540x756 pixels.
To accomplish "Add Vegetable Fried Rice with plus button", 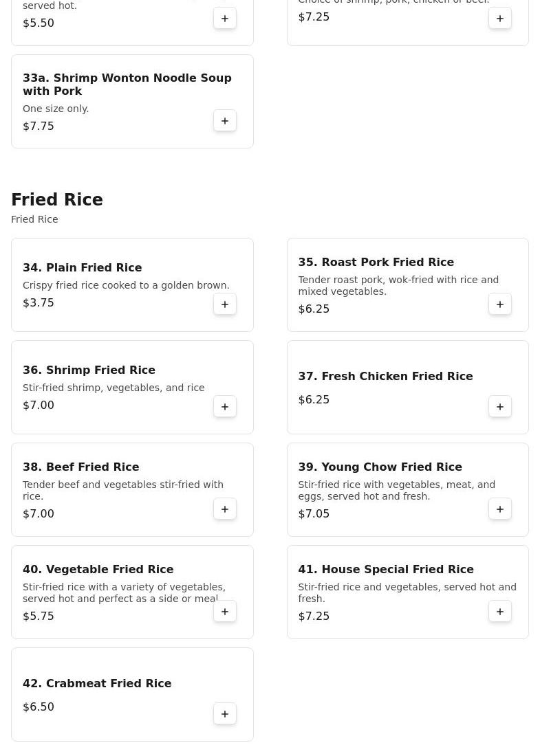I will click(225, 612).
